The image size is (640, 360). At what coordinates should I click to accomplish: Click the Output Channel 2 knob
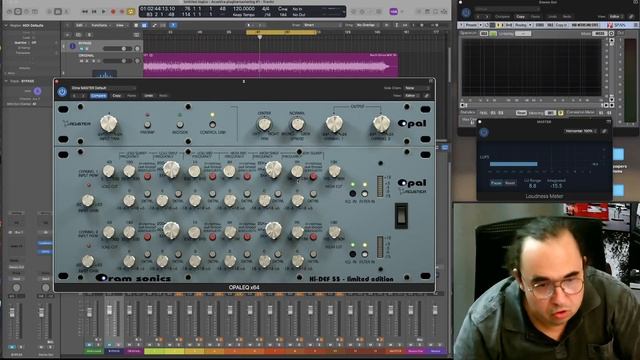(x=381, y=124)
